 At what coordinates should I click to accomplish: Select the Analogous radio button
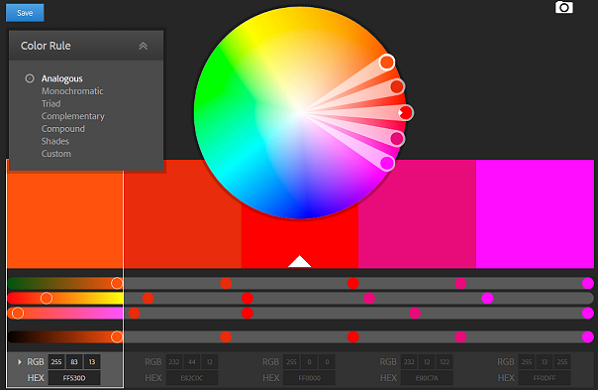(x=30, y=79)
